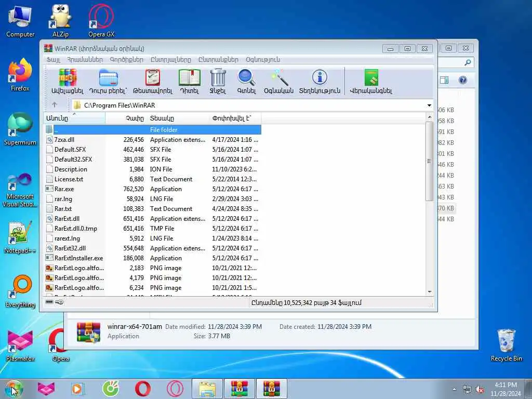Open the Help (Օգնություն) menu
Viewport: 532px width, 399px height.
[x=263, y=60]
